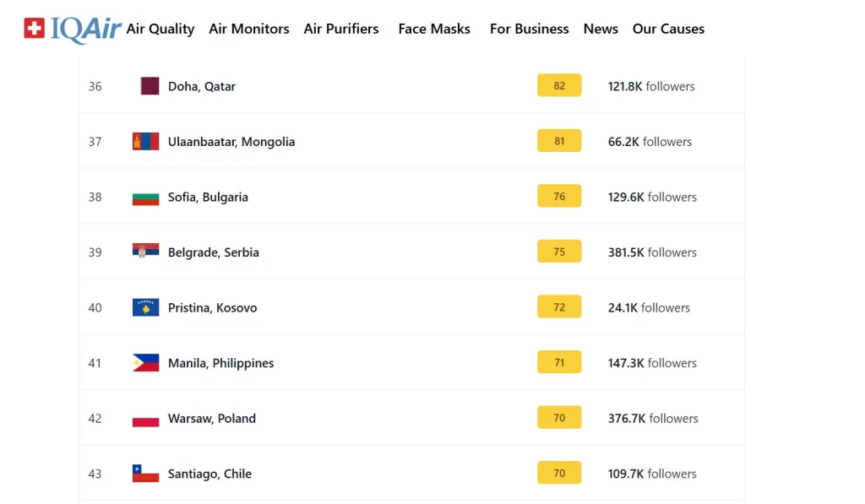Expand the Air Purifiers menu
This screenshot has height=504, width=865.
pos(341,29)
